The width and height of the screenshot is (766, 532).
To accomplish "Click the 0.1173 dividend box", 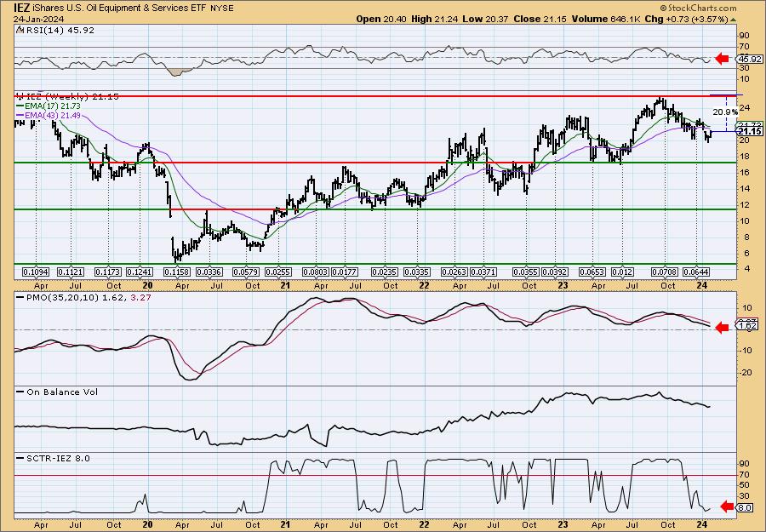I will point(107,272).
